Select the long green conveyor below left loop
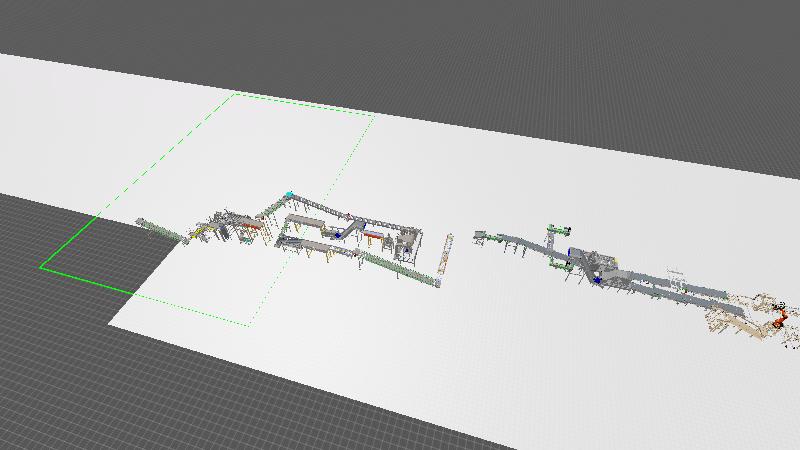This screenshot has width=800, height=450. pos(400,269)
